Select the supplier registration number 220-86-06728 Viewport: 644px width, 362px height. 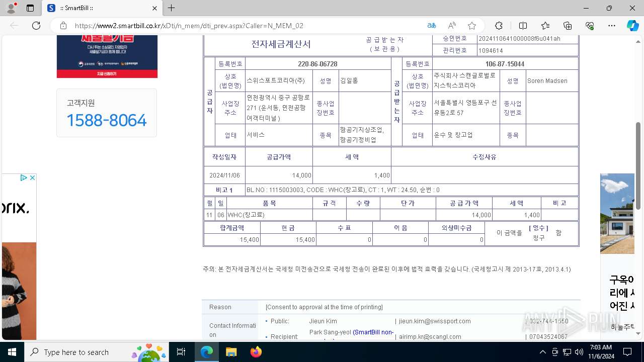(x=317, y=64)
